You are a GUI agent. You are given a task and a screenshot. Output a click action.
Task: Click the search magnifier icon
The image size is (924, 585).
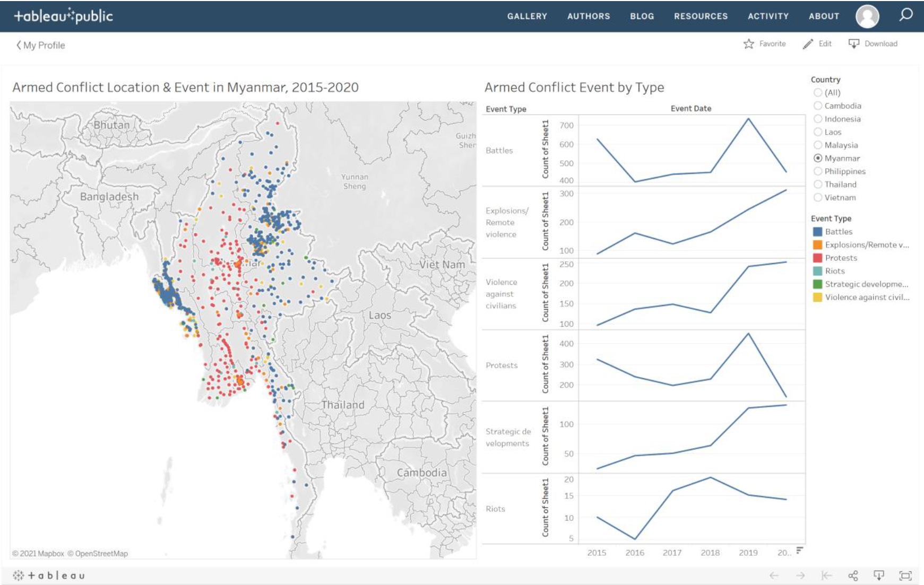[905, 15]
